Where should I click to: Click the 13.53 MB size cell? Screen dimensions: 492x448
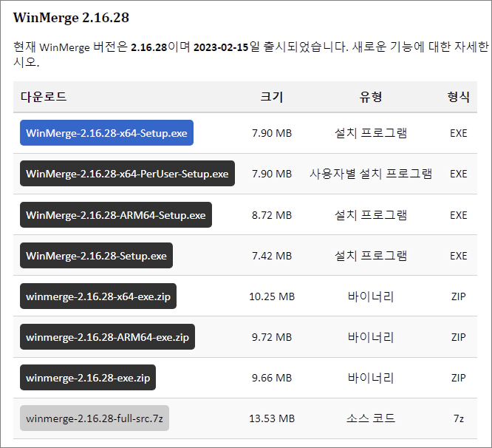tap(272, 418)
